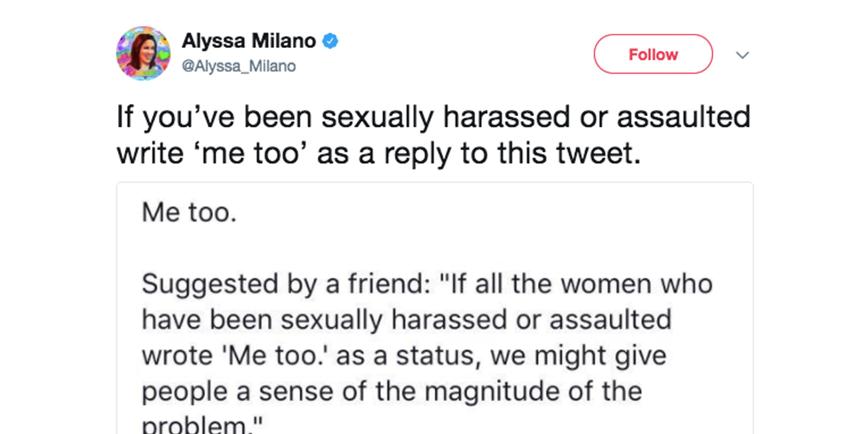Follow Alyssa Milano's account
Screen dimensions: 868x434
[x=653, y=54]
